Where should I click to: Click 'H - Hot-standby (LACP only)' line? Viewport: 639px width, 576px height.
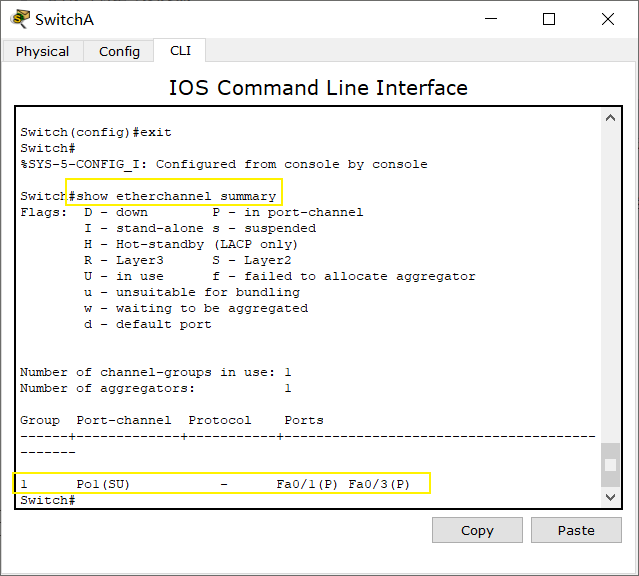tap(191, 245)
